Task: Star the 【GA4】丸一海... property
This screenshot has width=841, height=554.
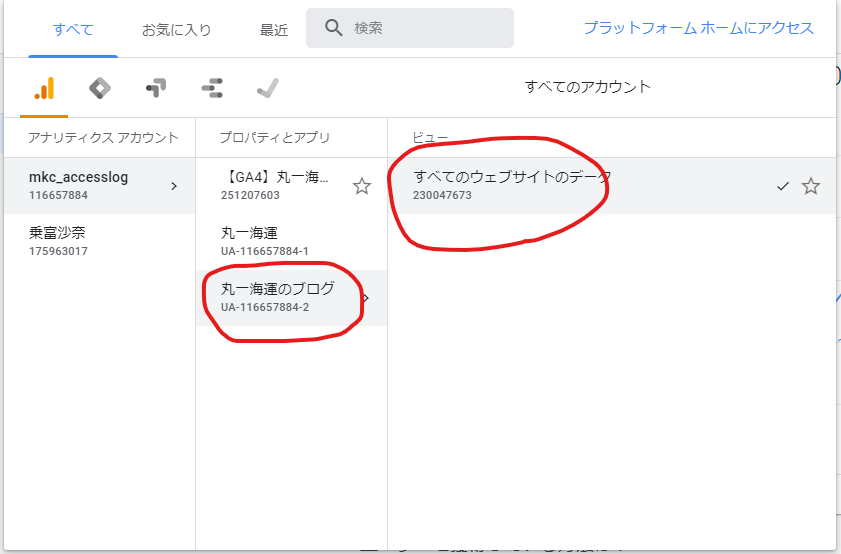Action: (362, 186)
